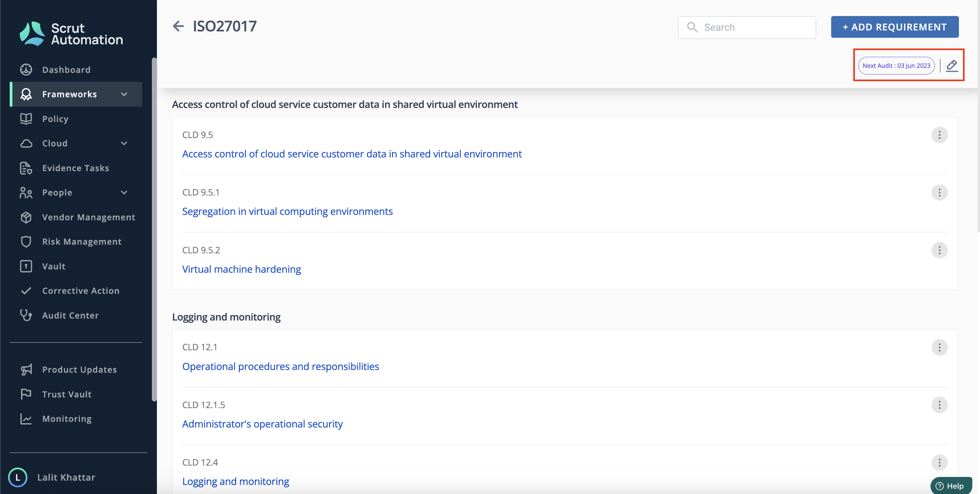Click the Cloud icon in sidebar

coord(26,143)
